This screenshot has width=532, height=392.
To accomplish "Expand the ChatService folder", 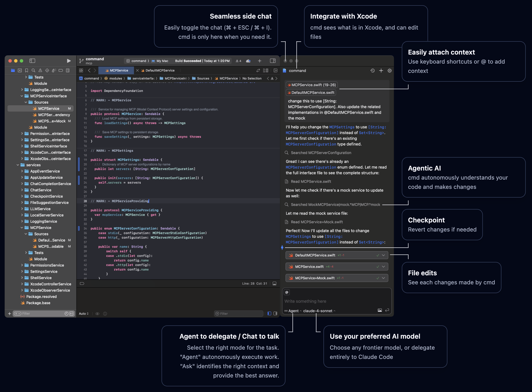I will click(x=22, y=190).
